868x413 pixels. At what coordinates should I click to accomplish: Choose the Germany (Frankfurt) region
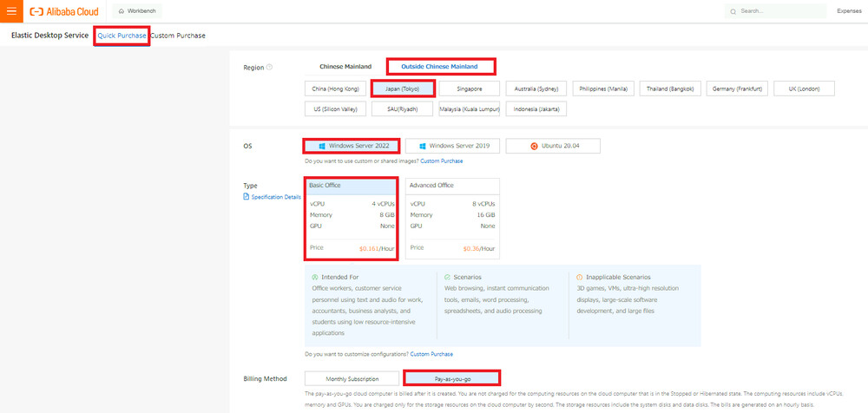[x=736, y=88]
